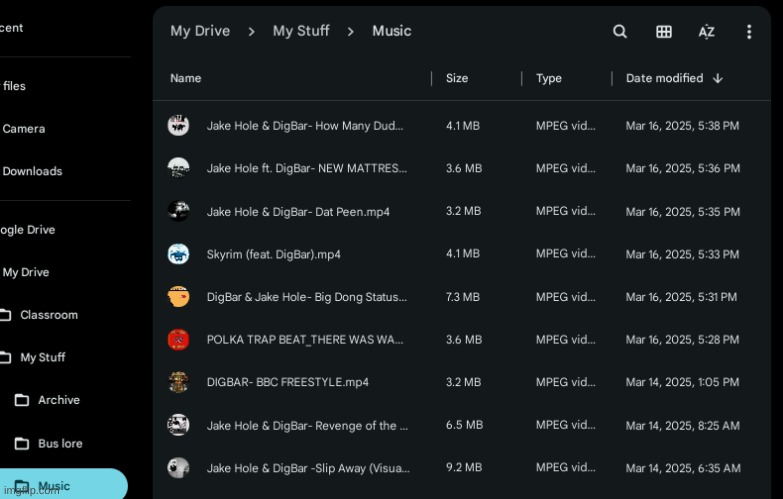Image resolution: width=783 pixels, height=499 pixels.
Task: Click the Archive folder icon in sidebar
Action: [x=21, y=400]
